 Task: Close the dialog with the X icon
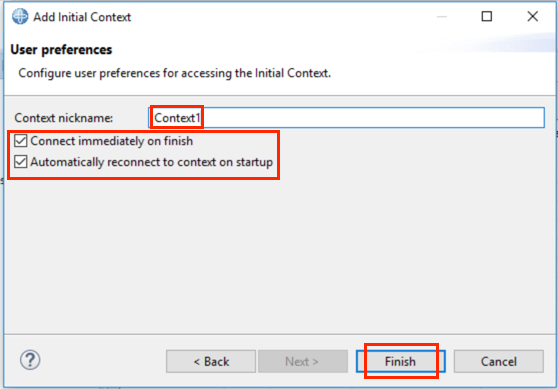532,16
